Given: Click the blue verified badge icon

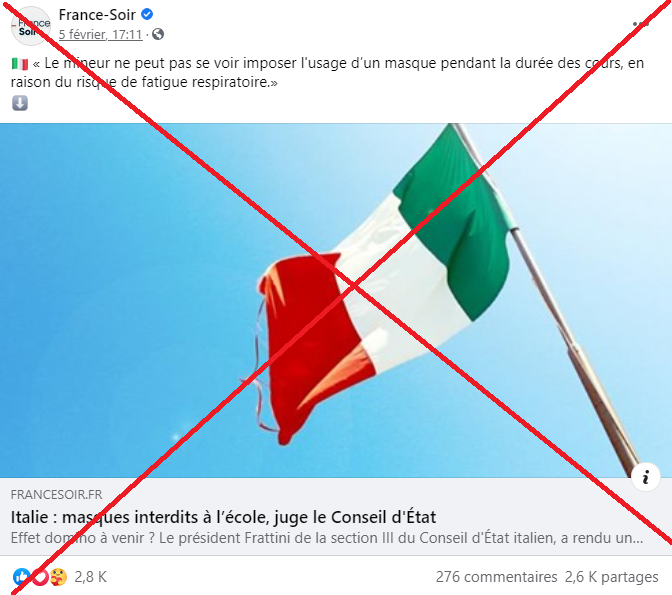Looking at the screenshot, I should click(x=147, y=15).
